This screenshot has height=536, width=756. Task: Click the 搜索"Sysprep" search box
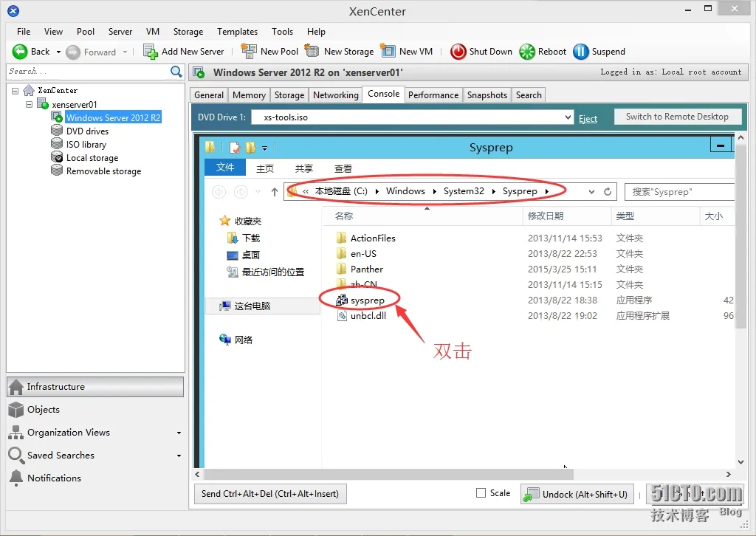pyautogui.click(x=680, y=192)
